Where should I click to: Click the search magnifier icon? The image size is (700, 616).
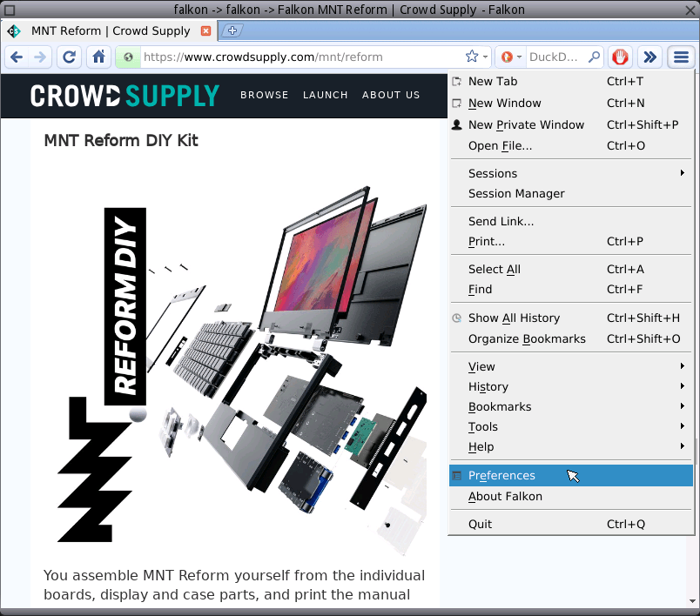click(594, 57)
